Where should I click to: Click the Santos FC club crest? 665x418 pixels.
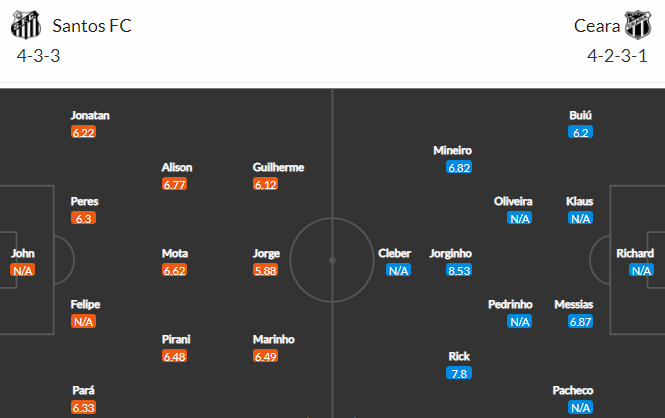[26, 25]
